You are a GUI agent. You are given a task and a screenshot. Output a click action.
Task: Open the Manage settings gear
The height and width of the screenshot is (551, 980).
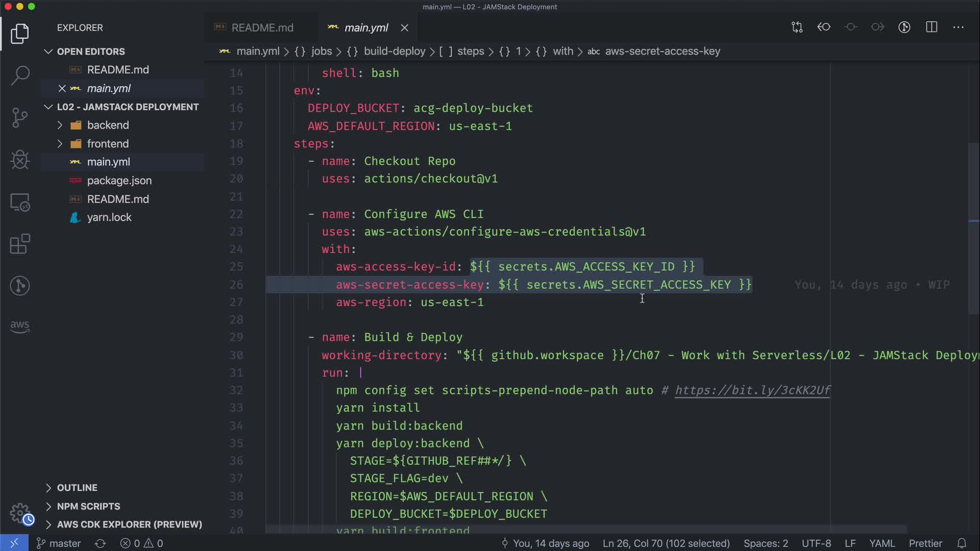(x=20, y=513)
